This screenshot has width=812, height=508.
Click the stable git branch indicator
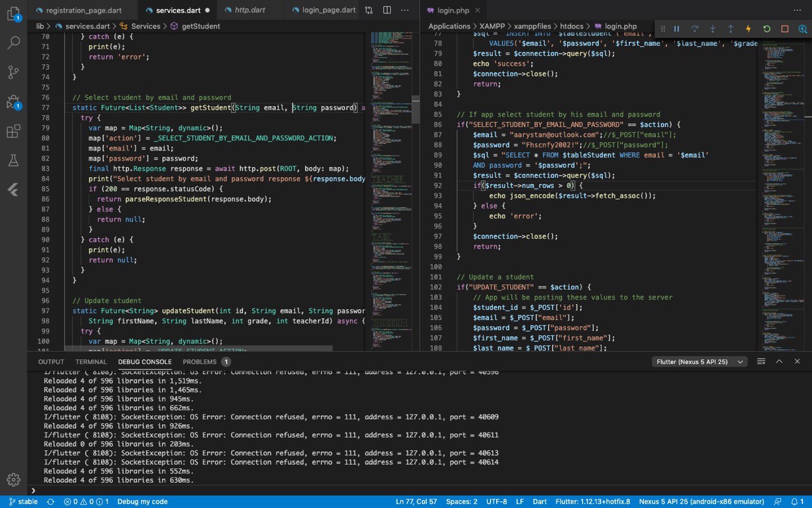(23, 502)
